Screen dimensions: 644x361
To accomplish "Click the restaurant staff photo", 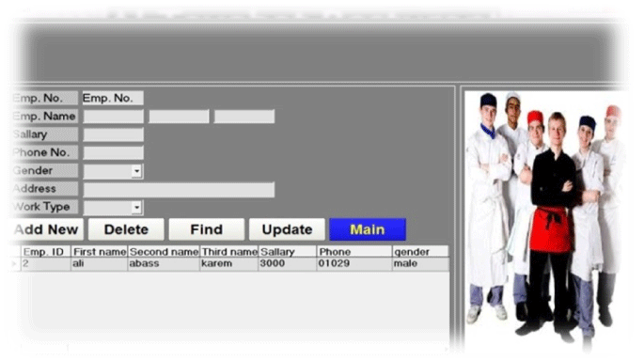I will point(547,218).
